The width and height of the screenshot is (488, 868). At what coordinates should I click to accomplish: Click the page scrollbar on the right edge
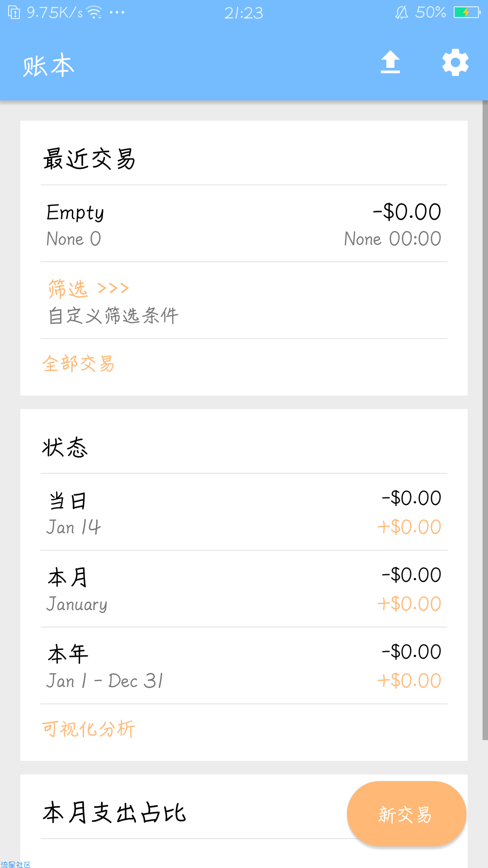(x=485, y=420)
